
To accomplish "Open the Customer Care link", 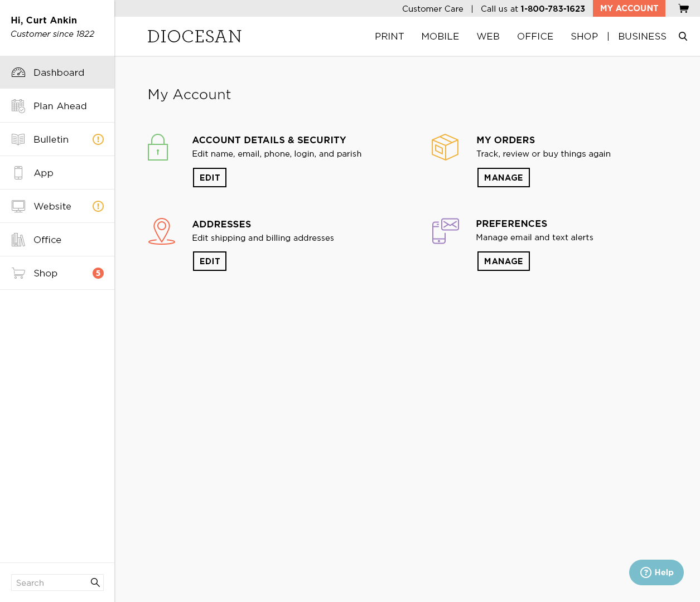I will click(x=432, y=9).
